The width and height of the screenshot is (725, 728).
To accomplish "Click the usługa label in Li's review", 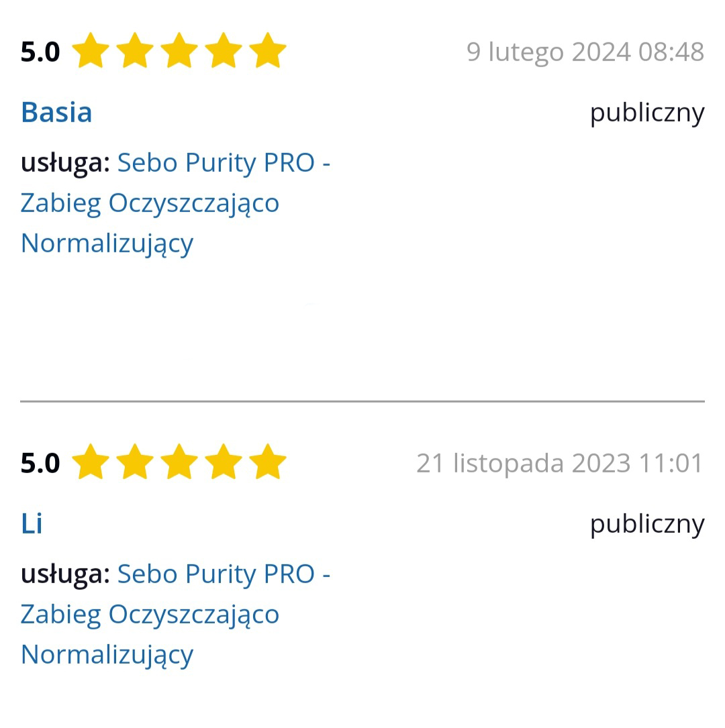I will click(x=64, y=574).
